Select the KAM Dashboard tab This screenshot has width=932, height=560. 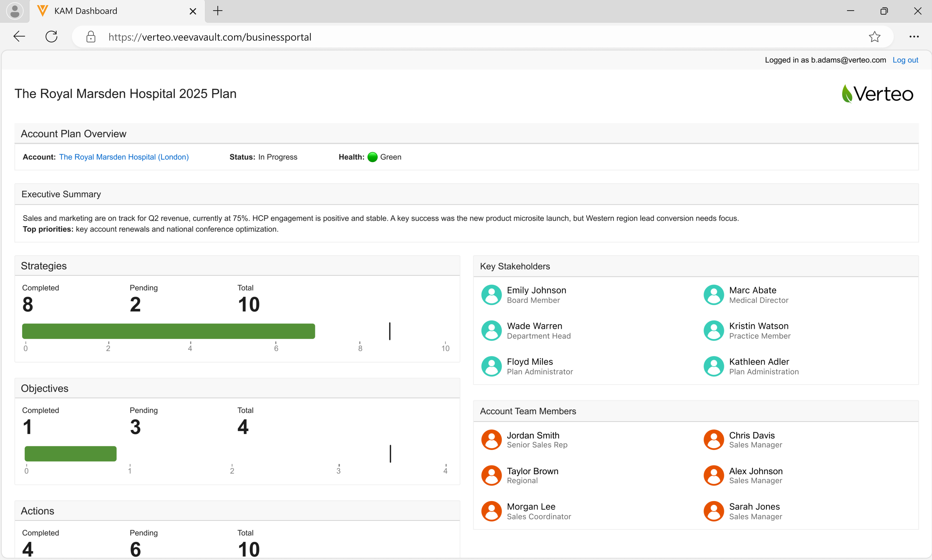click(86, 11)
